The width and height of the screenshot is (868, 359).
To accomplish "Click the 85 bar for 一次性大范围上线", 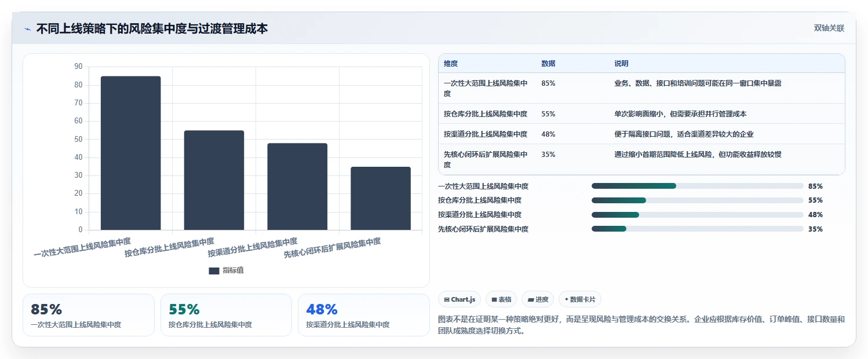I will pos(130,153).
